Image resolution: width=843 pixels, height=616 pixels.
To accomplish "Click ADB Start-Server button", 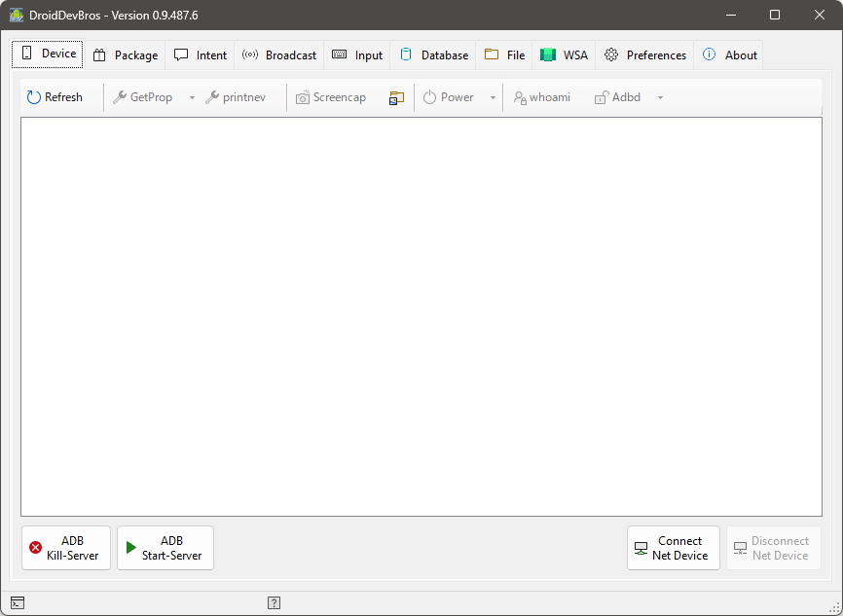I will tap(165, 548).
